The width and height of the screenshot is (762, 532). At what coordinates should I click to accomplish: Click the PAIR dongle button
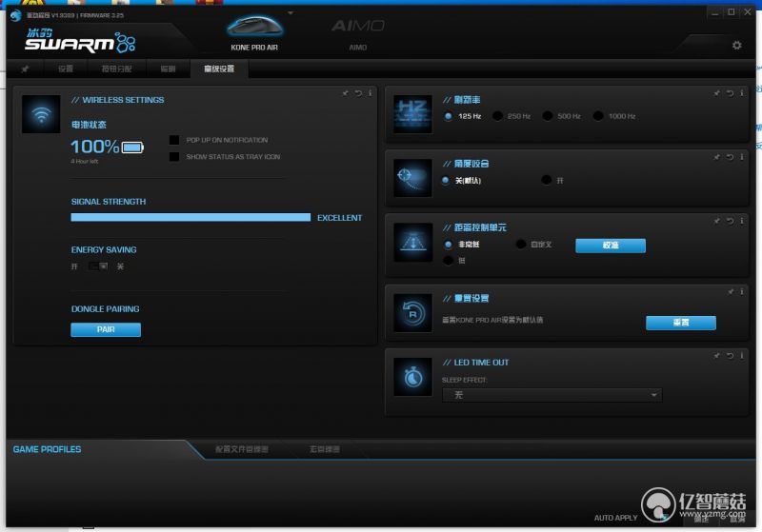pos(106,329)
